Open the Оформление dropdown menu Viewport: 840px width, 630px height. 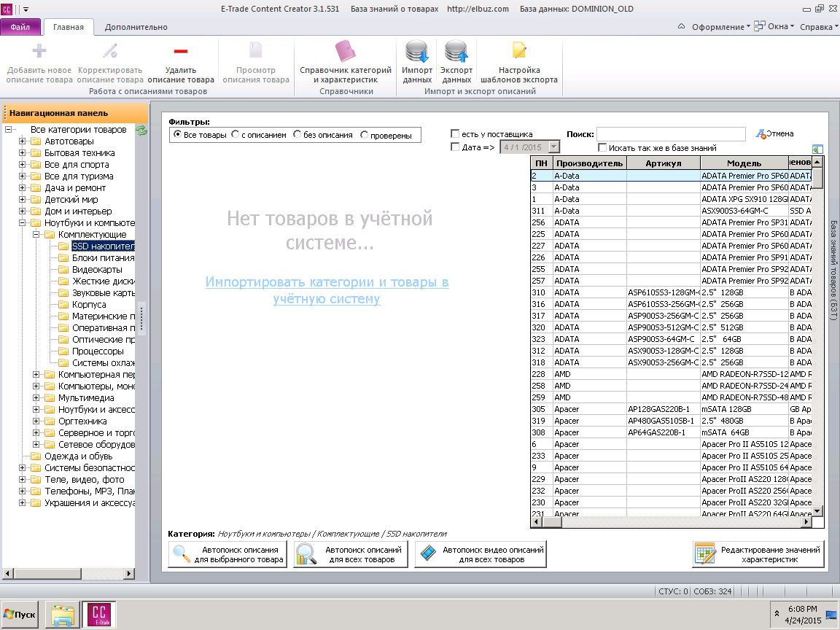tap(720, 27)
